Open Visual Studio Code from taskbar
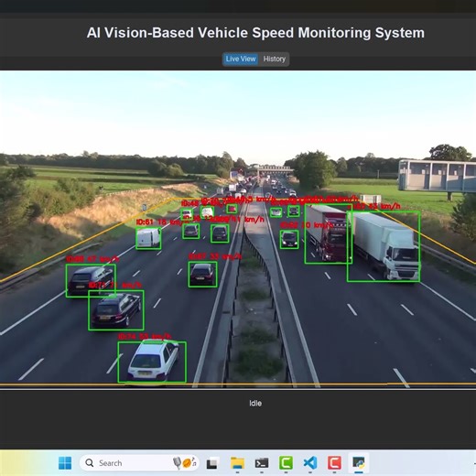Image resolution: width=476 pixels, height=476 pixels. click(310, 463)
